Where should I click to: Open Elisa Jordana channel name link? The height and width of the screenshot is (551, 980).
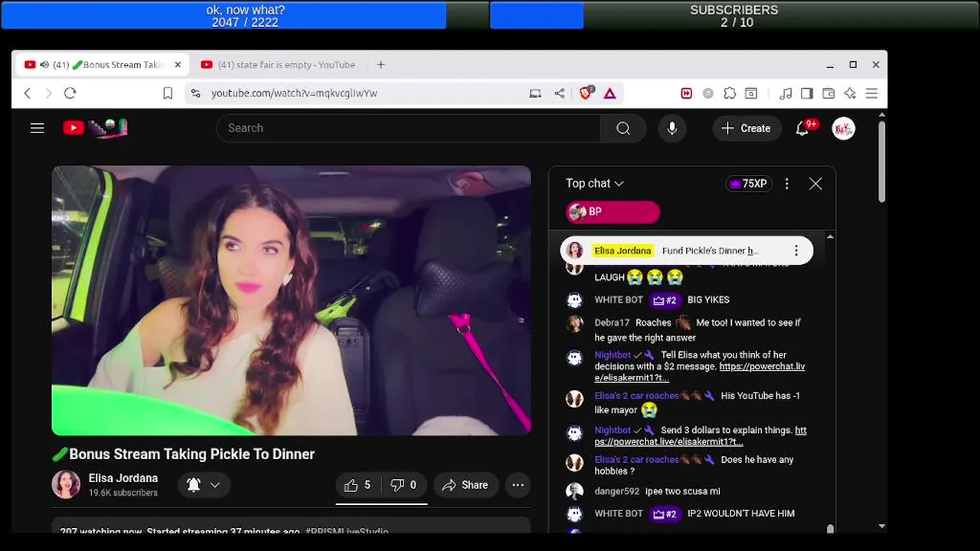[123, 478]
